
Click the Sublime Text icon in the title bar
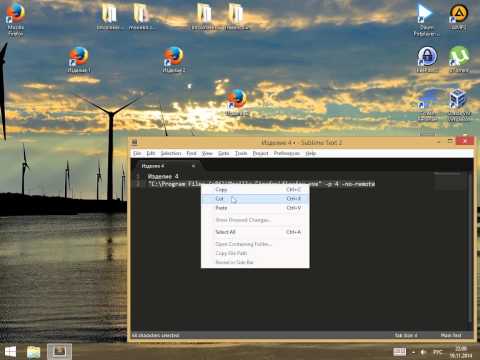tap(135, 142)
